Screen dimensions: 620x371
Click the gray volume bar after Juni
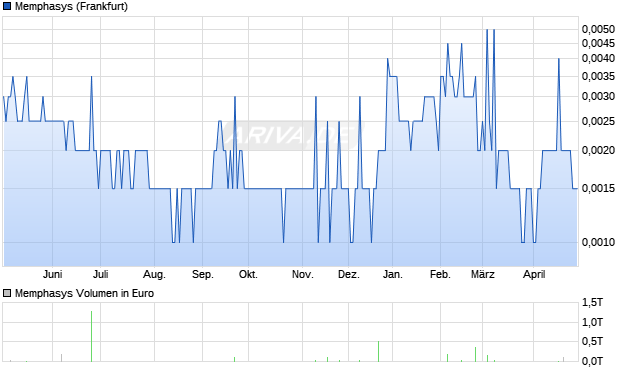pyautogui.click(x=61, y=358)
